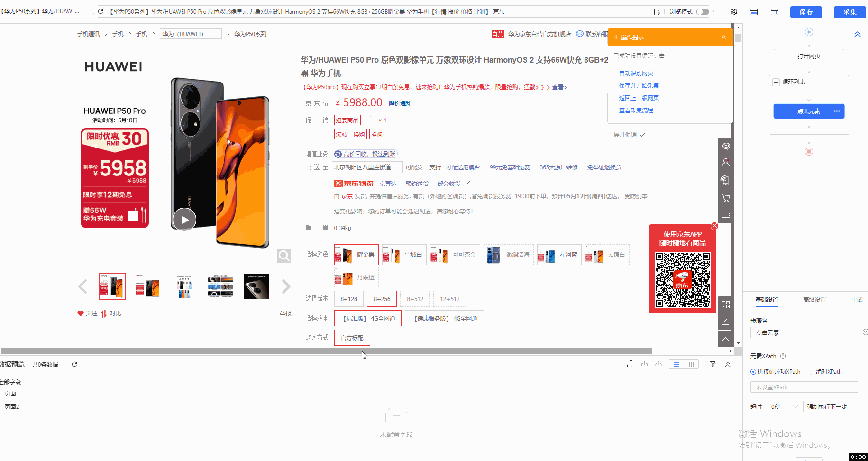Click the page reload icon beside the URL
868x461 pixels.
tap(101, 11)
